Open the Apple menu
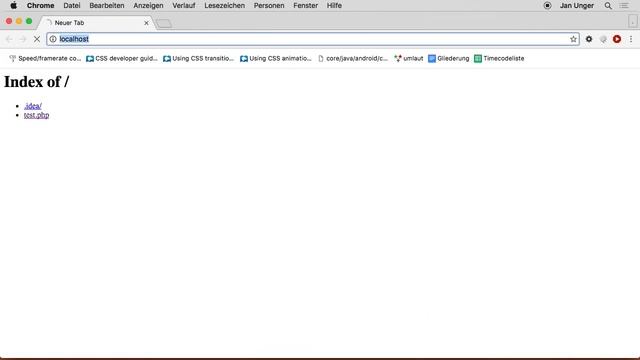Image resolution: width=640 pixels, height=360 pixels. click(13, 6)
